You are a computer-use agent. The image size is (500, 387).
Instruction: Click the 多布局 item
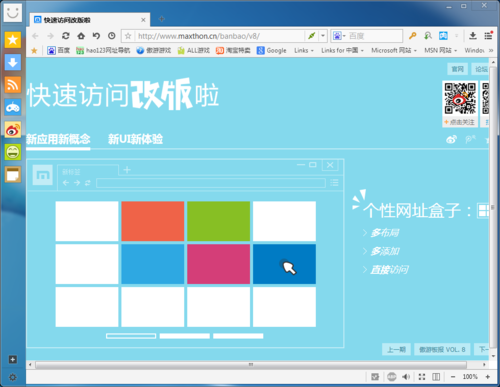click(x=385, y=233)
